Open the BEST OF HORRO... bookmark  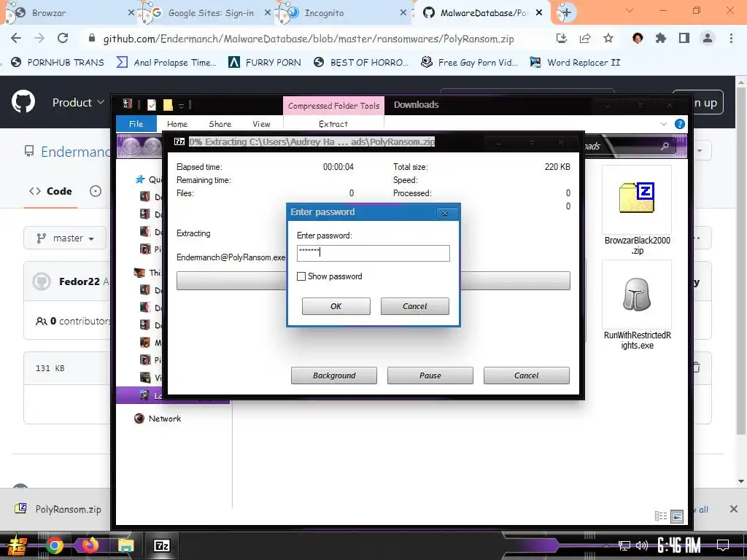tap(362, 63)
